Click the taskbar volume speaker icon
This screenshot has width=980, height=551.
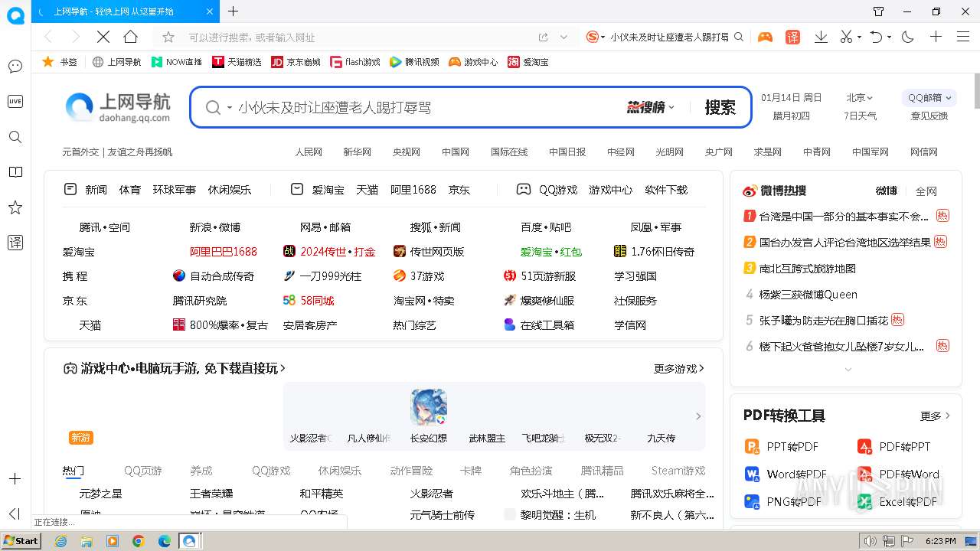point(871,541)
